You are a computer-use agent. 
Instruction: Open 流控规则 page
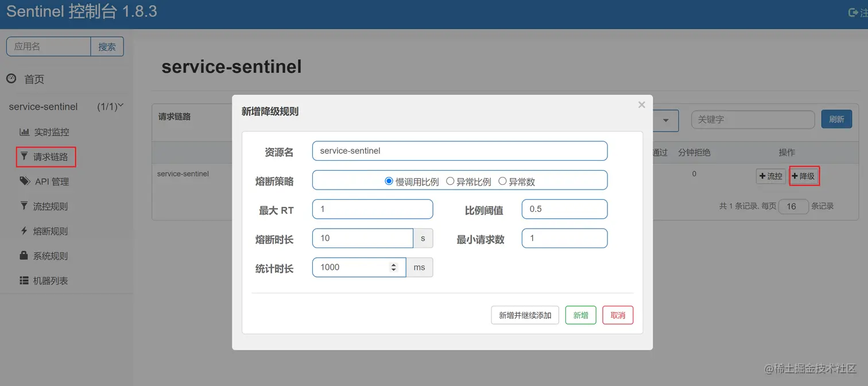click(x=51, y=206)
